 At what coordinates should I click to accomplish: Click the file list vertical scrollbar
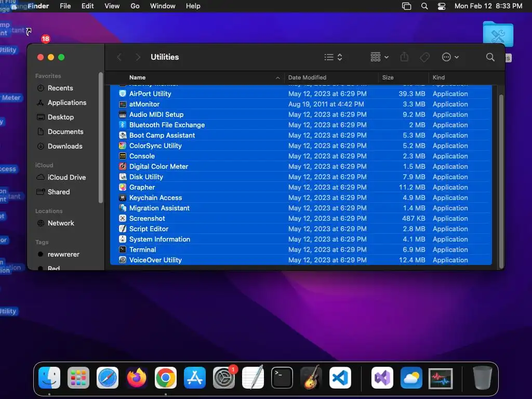pos(501,181)
